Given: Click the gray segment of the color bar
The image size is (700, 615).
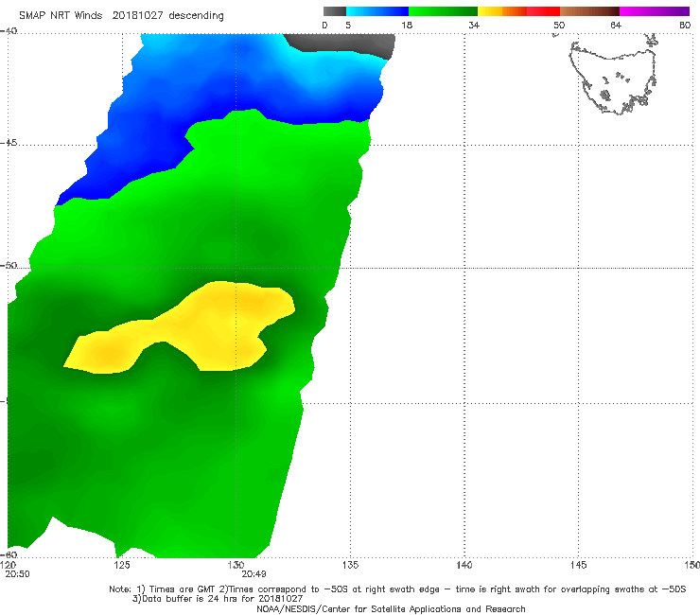Looking at the screenshot, I should coord(335,11).
